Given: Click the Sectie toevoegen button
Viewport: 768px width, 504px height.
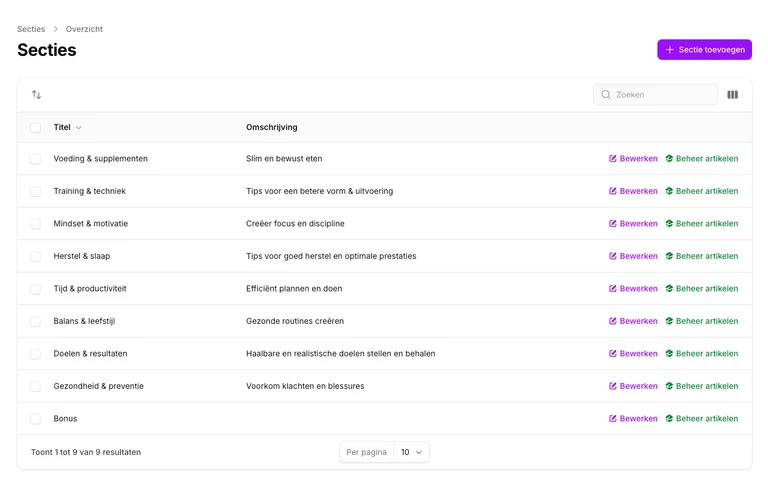Looking at the screenshot, I should coord(704,49).
